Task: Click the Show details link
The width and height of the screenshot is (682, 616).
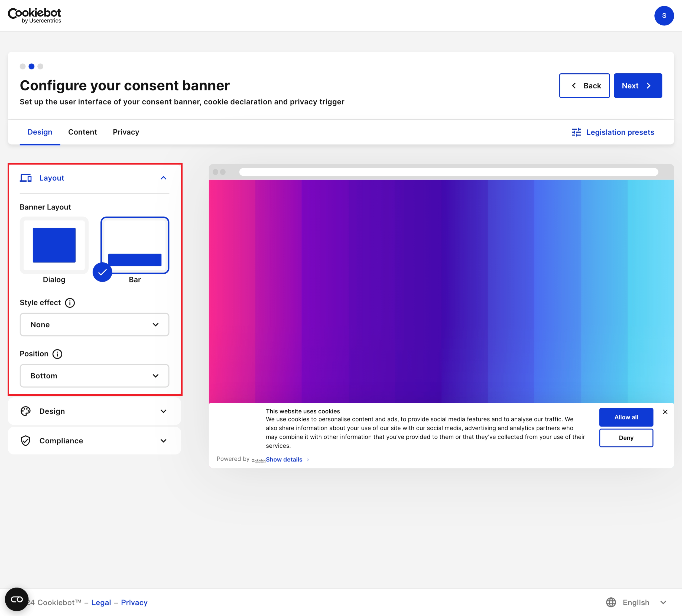Action: (284, 460)
